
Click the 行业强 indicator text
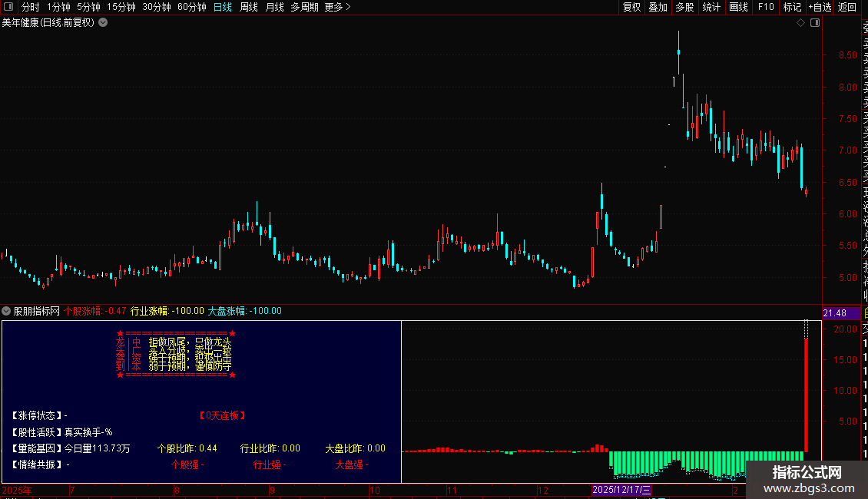269,464
